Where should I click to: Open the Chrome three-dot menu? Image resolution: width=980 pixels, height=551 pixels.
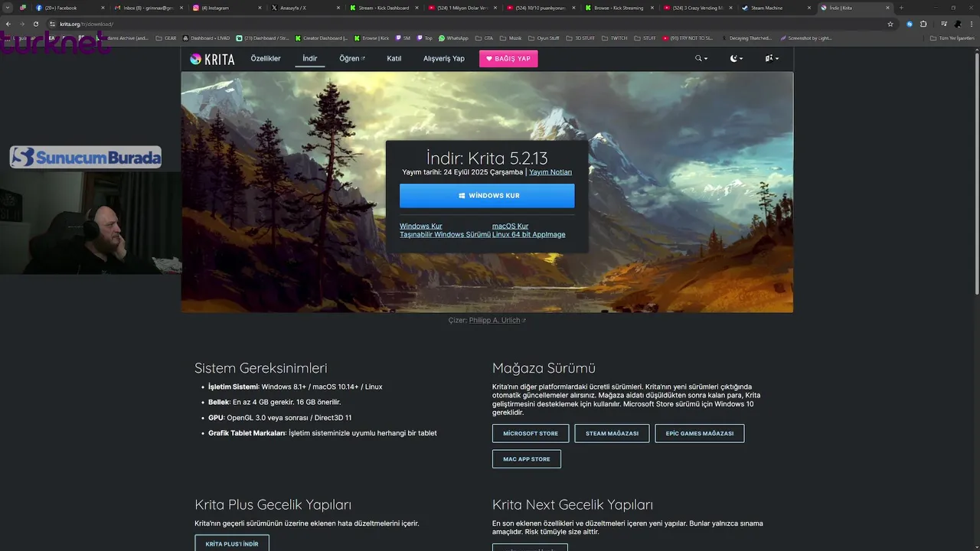[x=971, y=24]
